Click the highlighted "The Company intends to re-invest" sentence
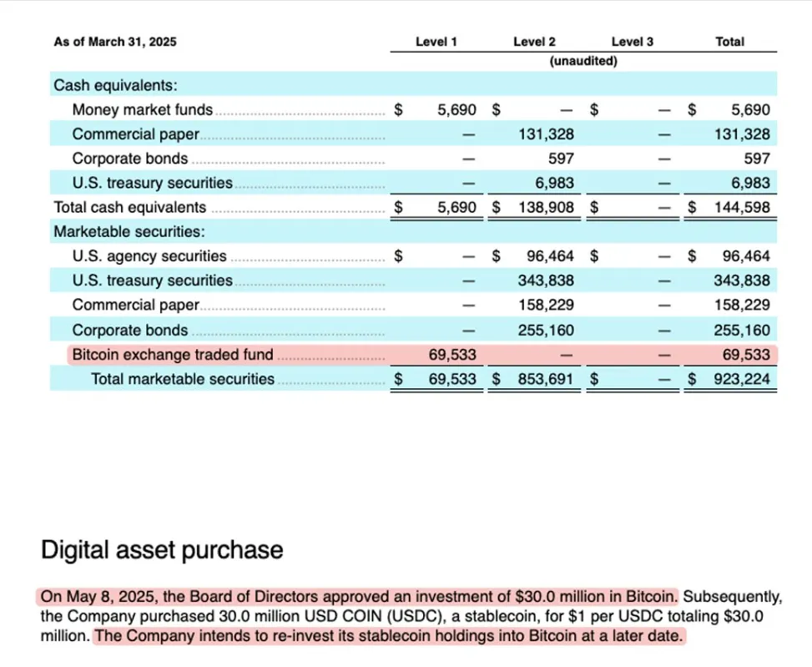The height and width of the screenshot is (667, 812). pos(389,636)
